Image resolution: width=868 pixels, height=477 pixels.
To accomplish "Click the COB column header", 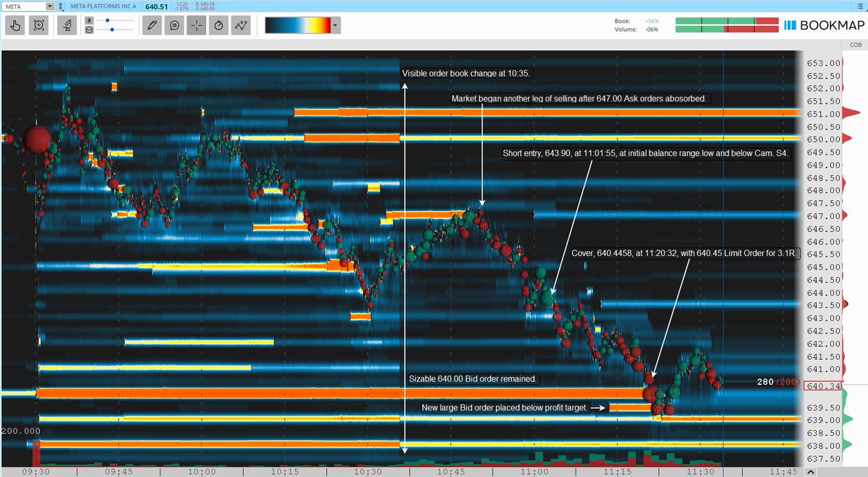I will click(855, 45).
